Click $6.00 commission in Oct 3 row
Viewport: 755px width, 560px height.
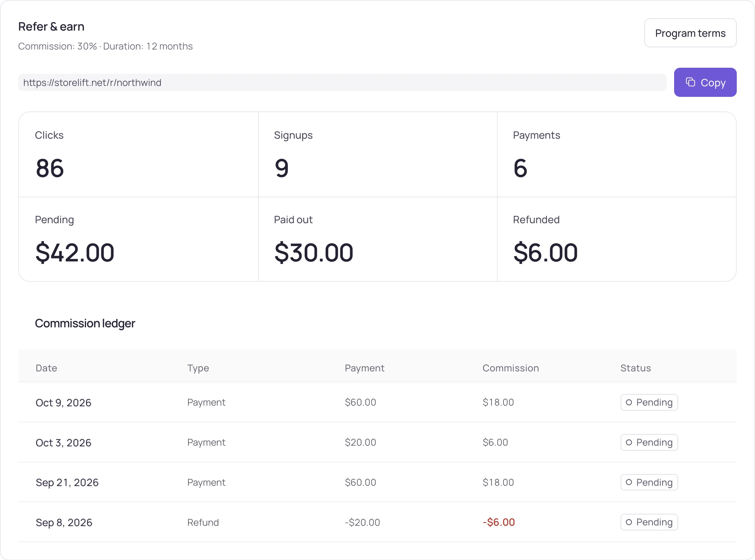coord(495,442)
